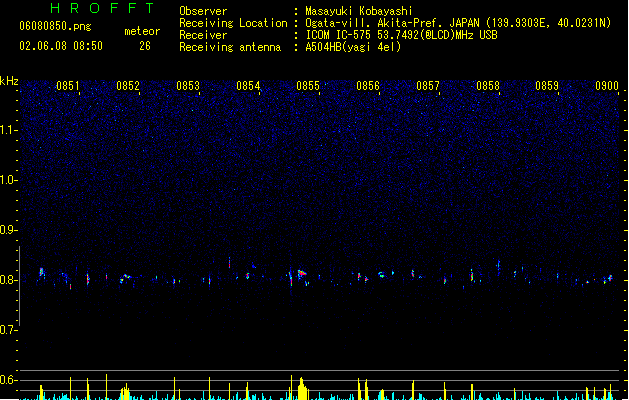Click the 0855 time marker
Screen dimensions: 629x400
(x=308, y=85)
